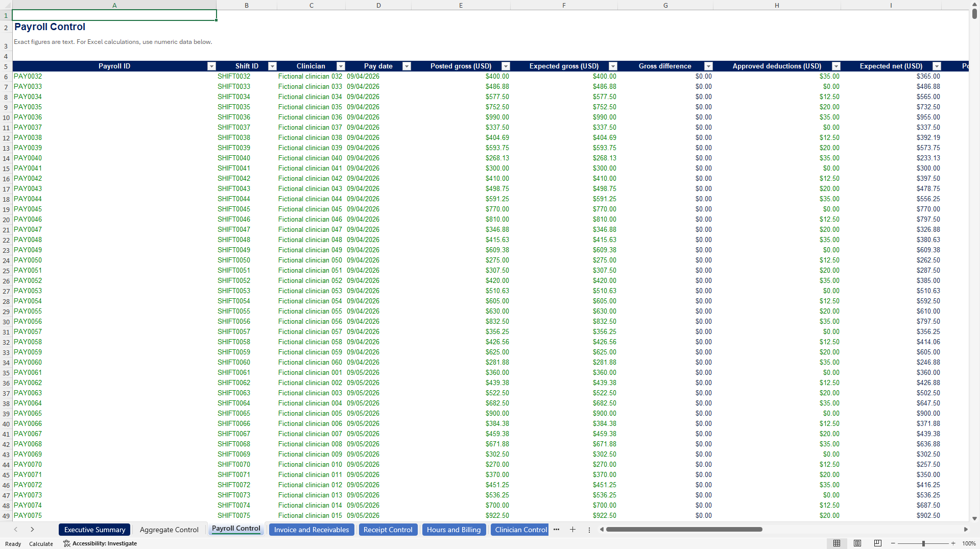Open the Receipt Control sheet tab

(x=388, y=530)
